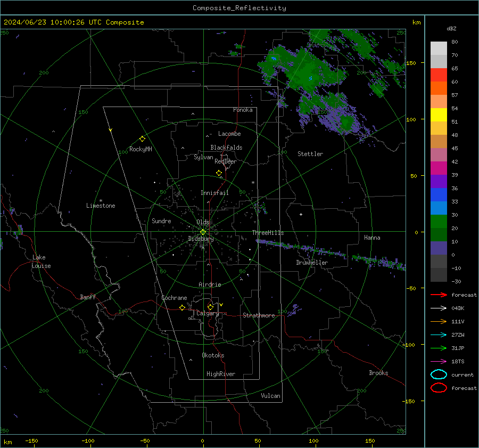Viewport: 479px width, 448px height.
Task: Click the Limestone label on map
Action: (101, 206)
